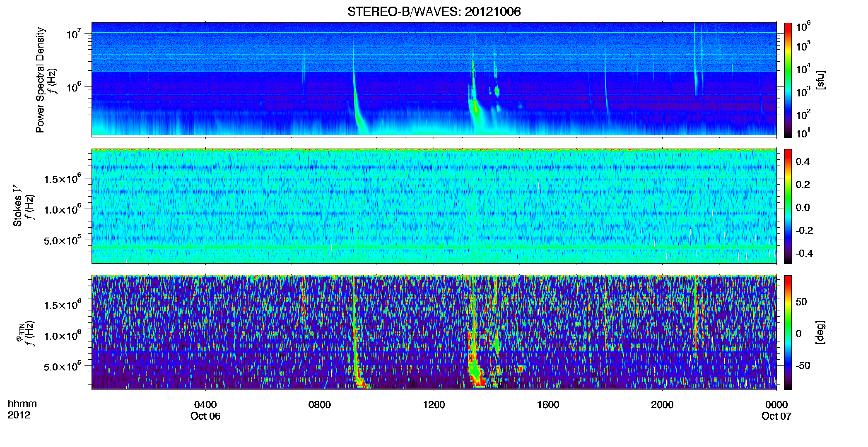Click the degree color bar of the bottom panel
This screenshot has width=868, height=447.
[x=788, y=332]
